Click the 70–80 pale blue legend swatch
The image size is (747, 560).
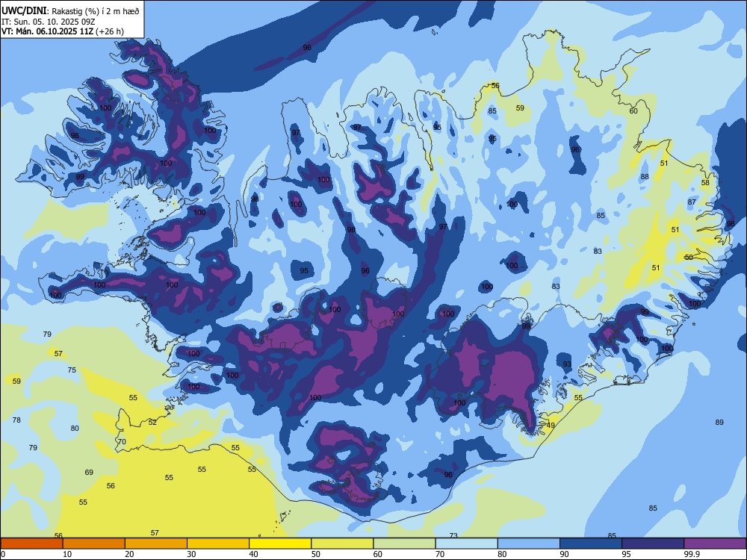(466, 544)
